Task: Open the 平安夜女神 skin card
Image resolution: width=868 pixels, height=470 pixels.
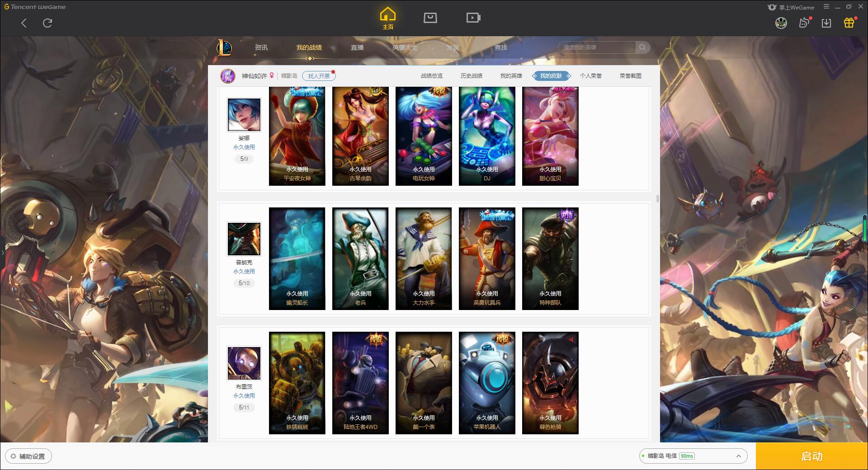Action: click(297, 136)
